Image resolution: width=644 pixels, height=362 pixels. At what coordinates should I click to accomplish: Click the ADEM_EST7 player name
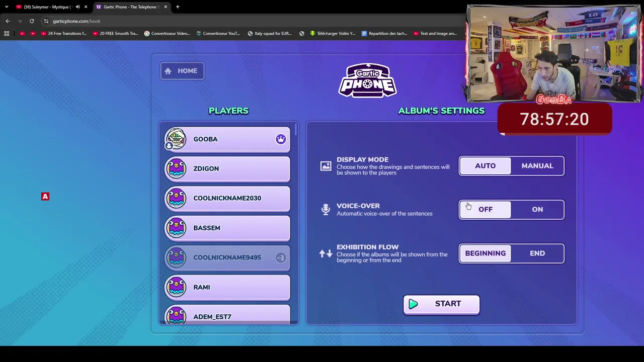212,317
